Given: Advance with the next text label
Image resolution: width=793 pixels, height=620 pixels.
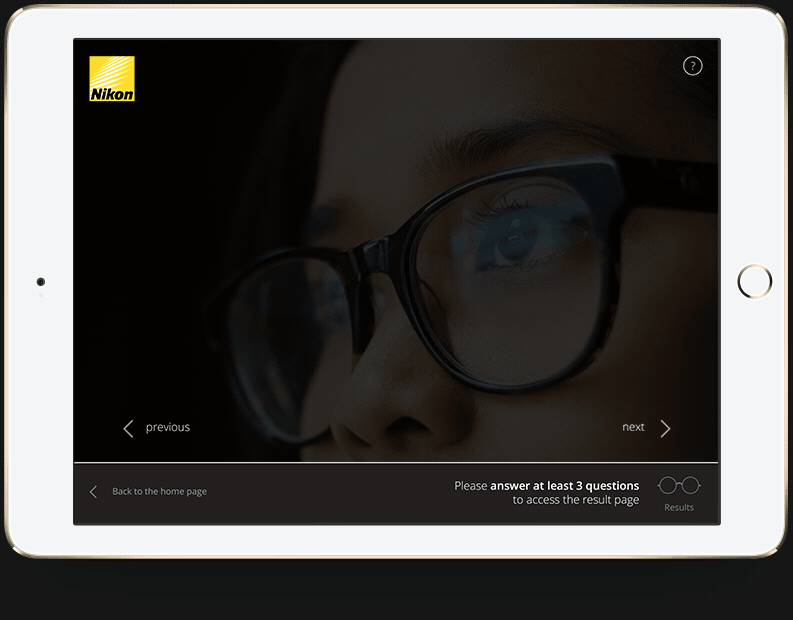Looking at the screenshot, I should (x=633, y=427).
